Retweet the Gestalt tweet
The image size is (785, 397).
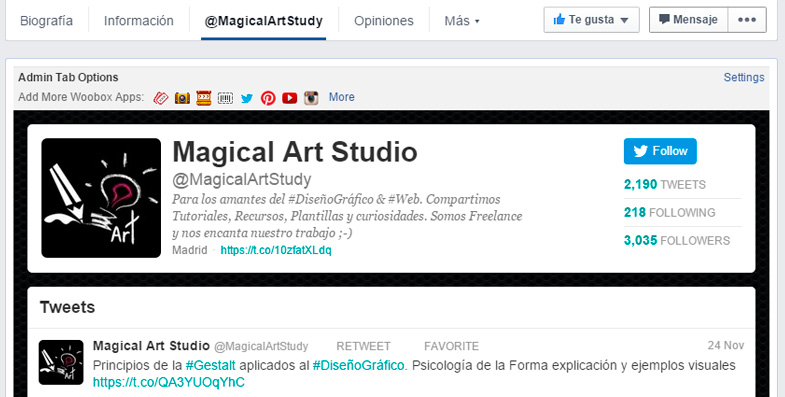pyautogui.click(x=363, y=346)
